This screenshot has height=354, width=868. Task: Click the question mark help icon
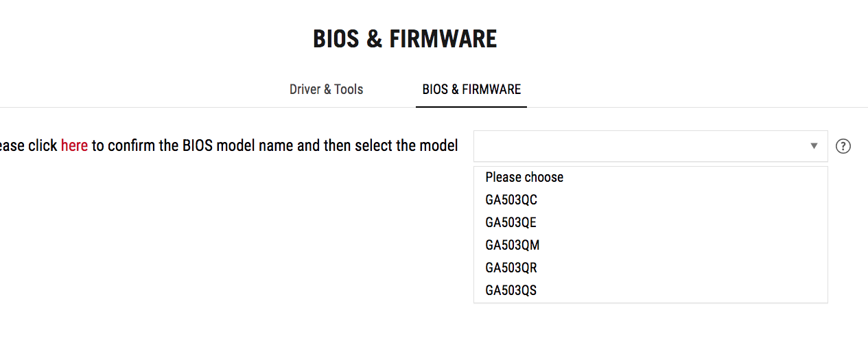pyautogui.click(x=843, y=146)
